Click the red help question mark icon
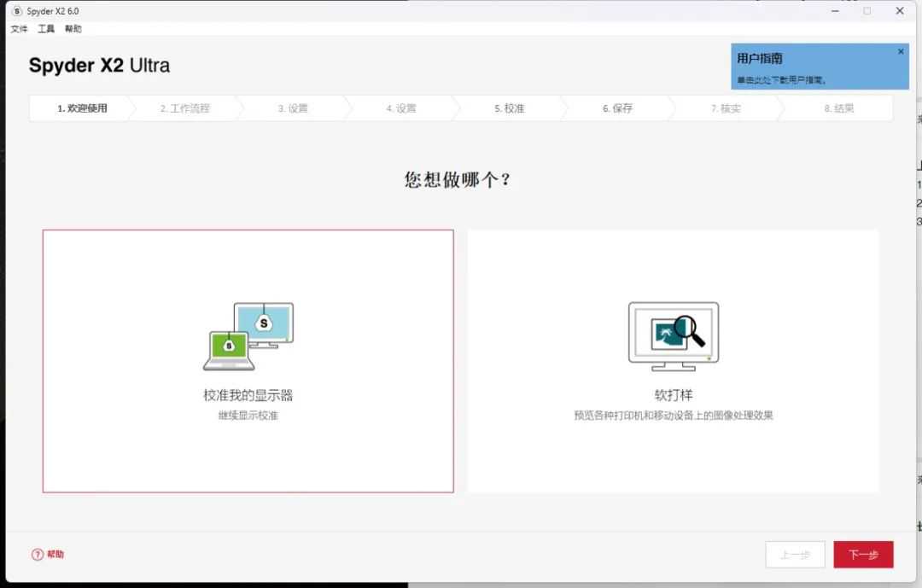The width and height of the screenshot is (922, 588). tap(37, 555)
